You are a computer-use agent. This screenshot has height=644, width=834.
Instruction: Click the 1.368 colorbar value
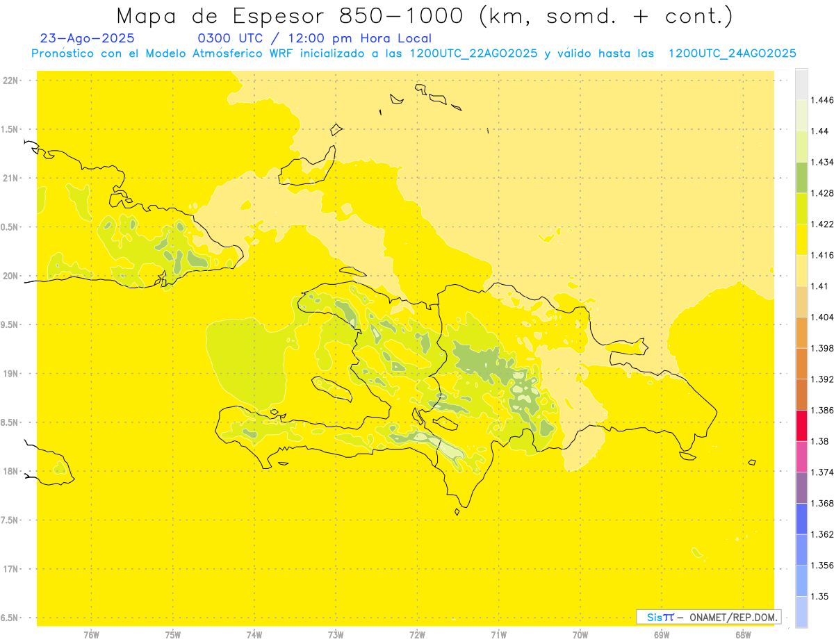tap(823, 503)
